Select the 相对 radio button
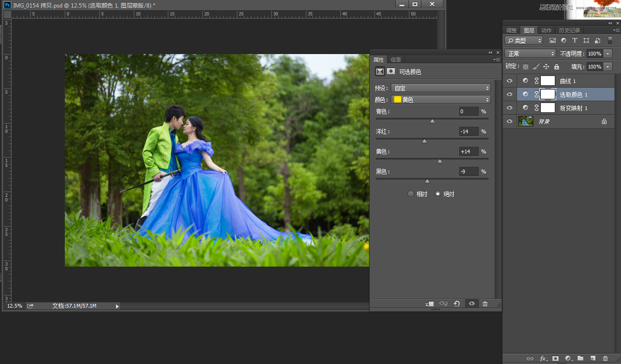Image resolution: width=621 pixels, height=364 pixels. coord(411,194)
